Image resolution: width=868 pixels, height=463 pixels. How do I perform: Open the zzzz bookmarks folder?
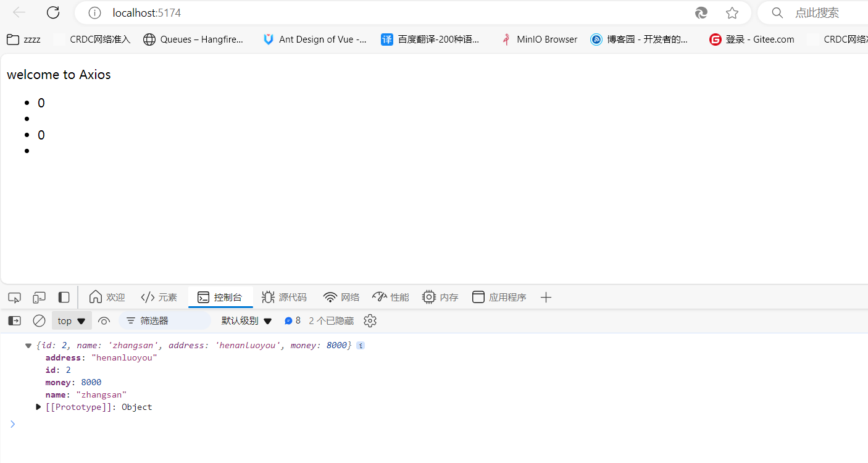point(23,40)
